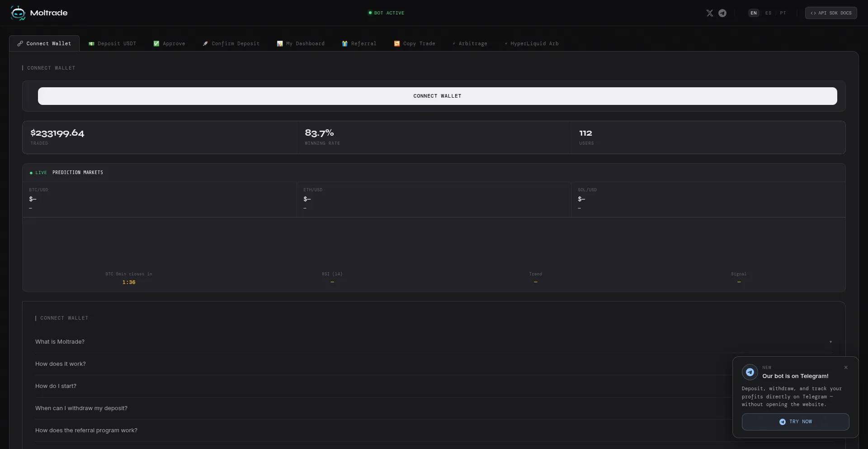The width and height of the screenshot is (868, 449).
Task: Expand the 'What is Moltrade?' question
Action: pos(434,342)
